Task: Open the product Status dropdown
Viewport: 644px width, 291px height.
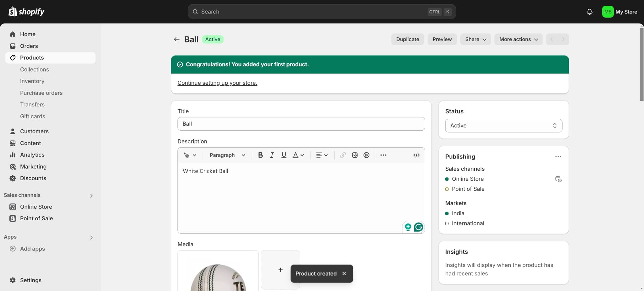Action: (x=503, y=125)
